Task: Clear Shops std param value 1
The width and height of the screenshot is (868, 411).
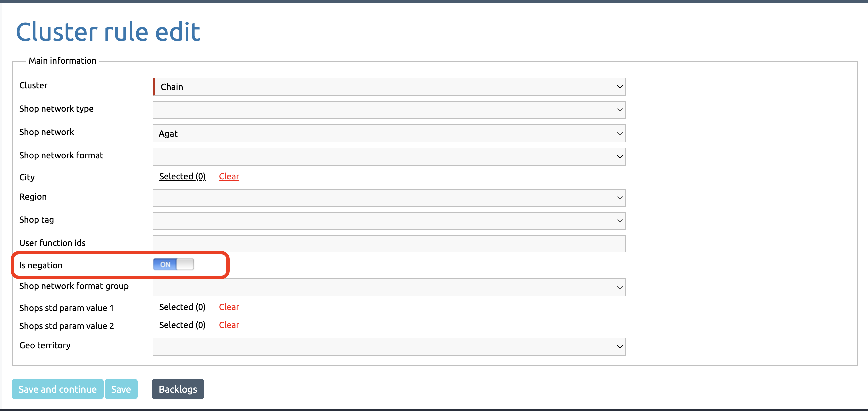Action: pyautogui.click(x=229, y=307)
